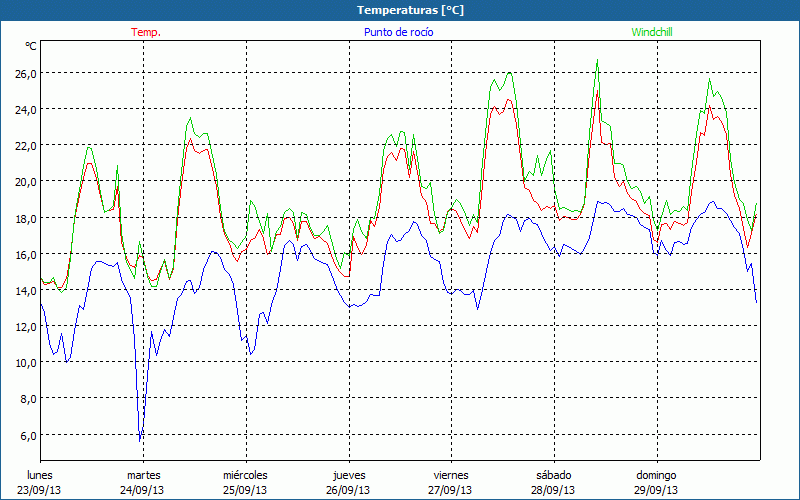The height and width of the screenshot is (500, 800).
Task: Click the "°C" unit label above the y-axis
Action: 30,46
